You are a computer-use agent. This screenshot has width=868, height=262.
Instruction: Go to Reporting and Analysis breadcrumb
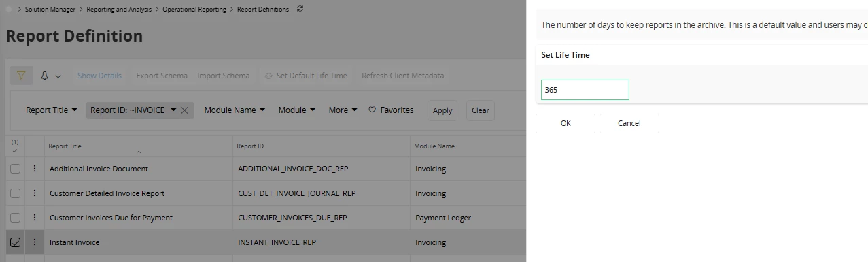click(120, 10)
